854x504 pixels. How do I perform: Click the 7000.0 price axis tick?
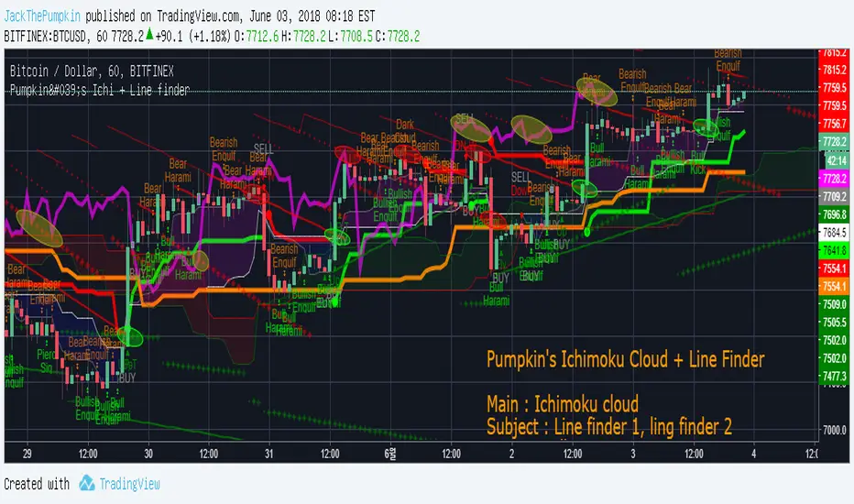[834, 430]
